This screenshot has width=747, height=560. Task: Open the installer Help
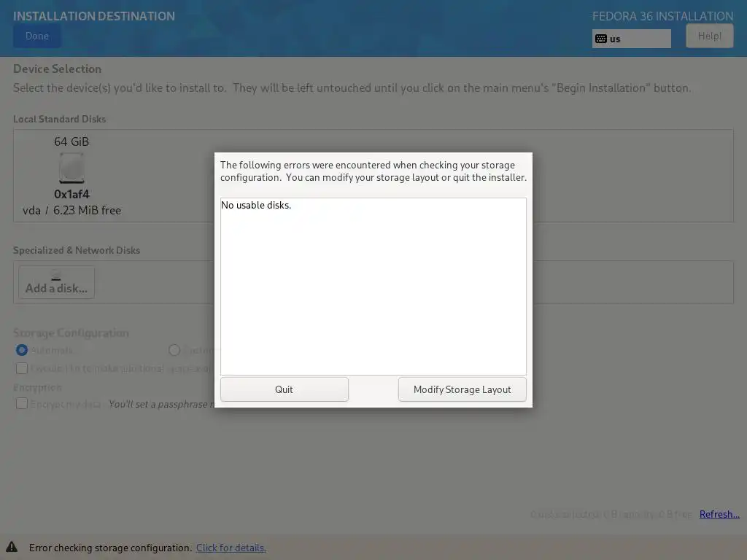click(709, 36)
